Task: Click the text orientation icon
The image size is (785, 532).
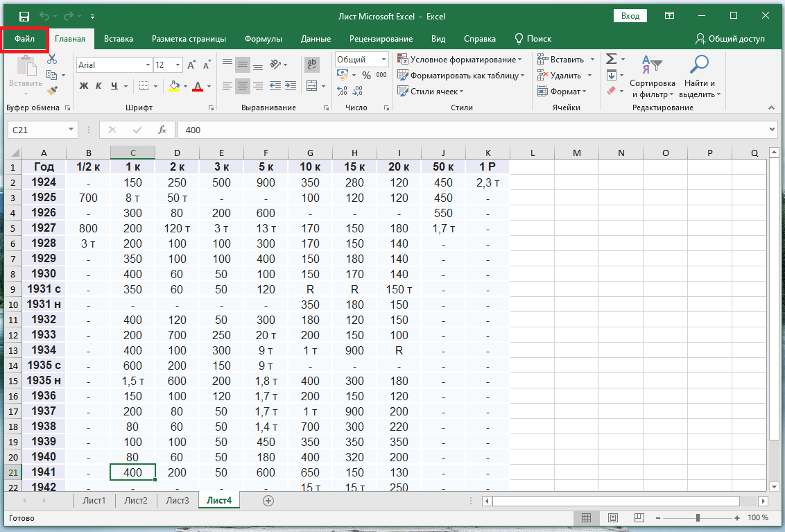Action: [x=275, y=64]
